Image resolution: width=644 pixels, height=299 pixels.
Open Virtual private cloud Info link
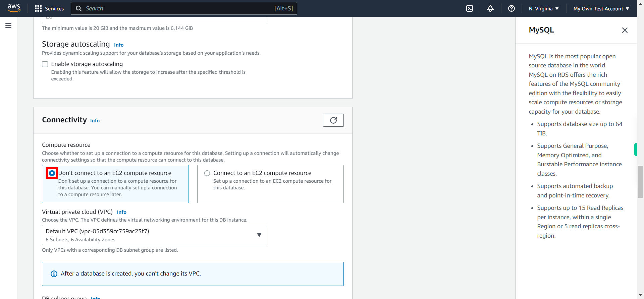tap(122, 212)
